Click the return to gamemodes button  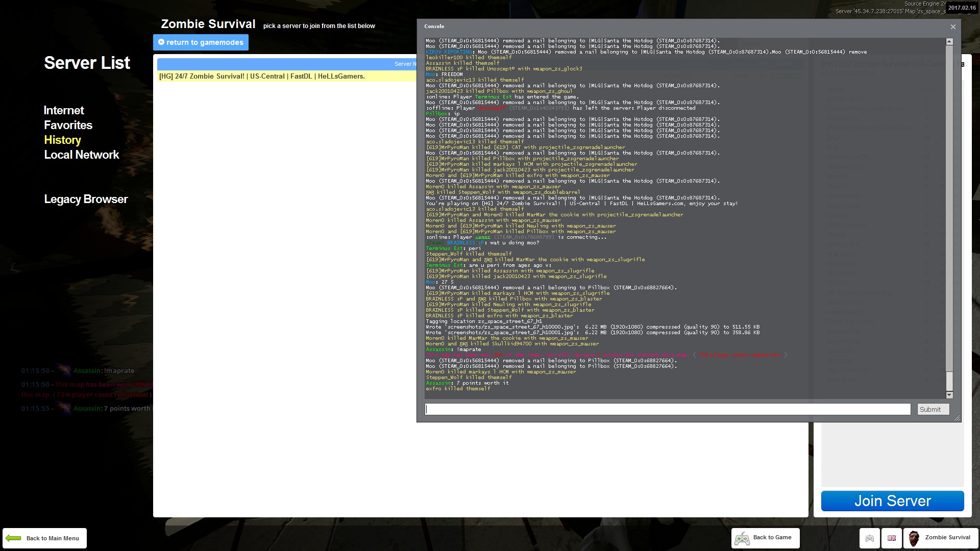[201, 42]
